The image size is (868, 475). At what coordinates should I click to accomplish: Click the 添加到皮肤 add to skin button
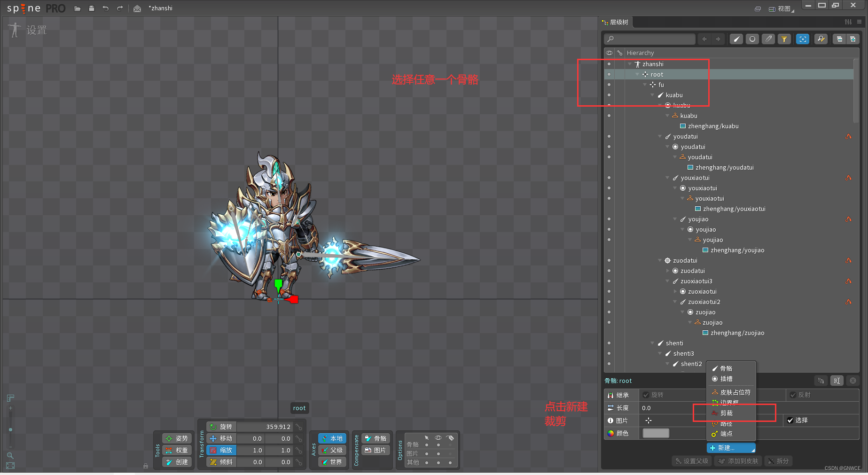coord(738,461)
